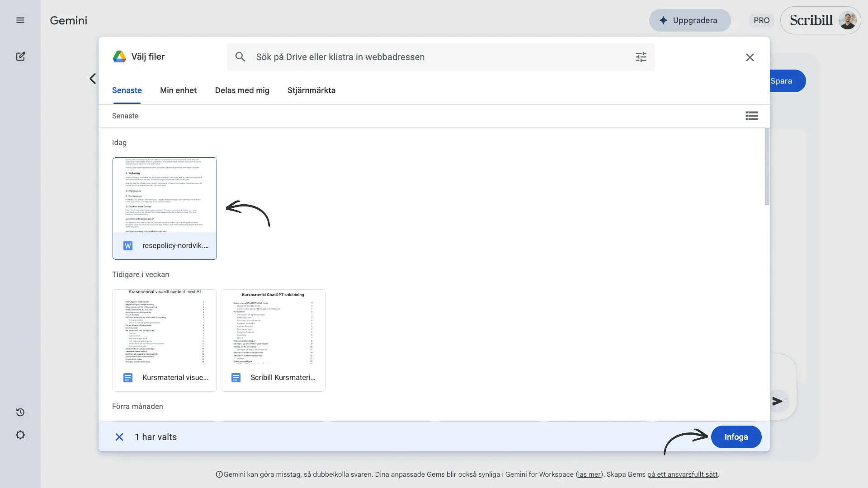Close the Välj filer dialog
This screenshot has width=868, height=488.
750,57
